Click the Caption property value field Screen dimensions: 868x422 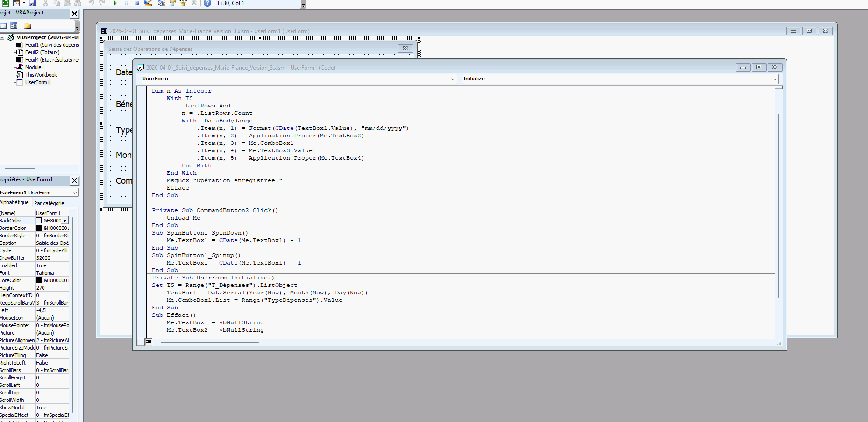(x=52, y=243)
